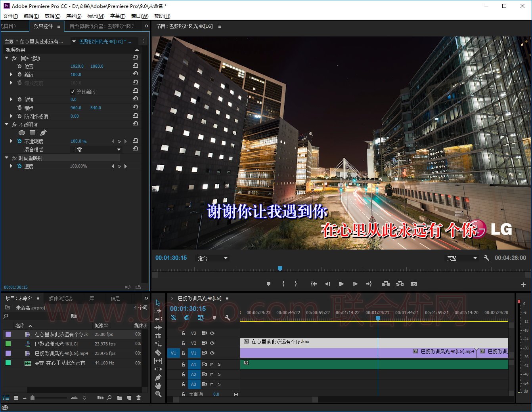532x412 pixels.
Task: Click Export Frame camera icon
Action: 414,284
